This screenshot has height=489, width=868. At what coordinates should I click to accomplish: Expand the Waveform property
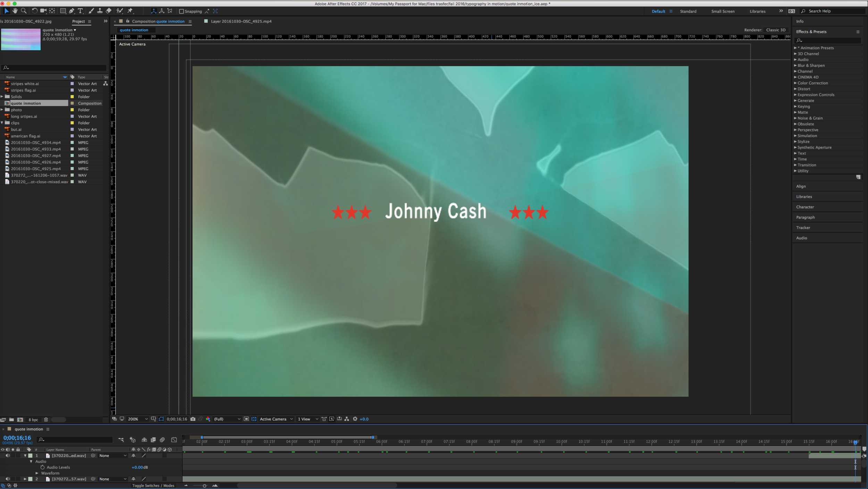pyautogui.click(x=37, y=473)
